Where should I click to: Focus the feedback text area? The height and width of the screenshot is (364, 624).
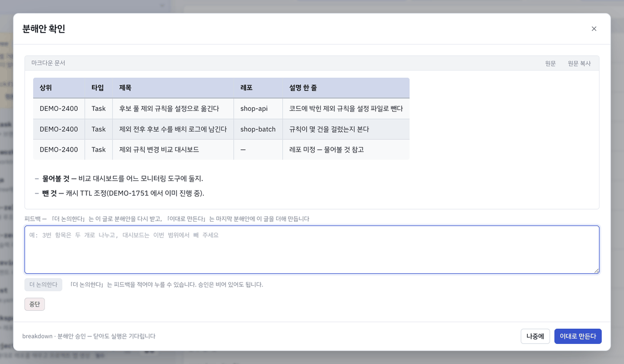tap(311, 250)
